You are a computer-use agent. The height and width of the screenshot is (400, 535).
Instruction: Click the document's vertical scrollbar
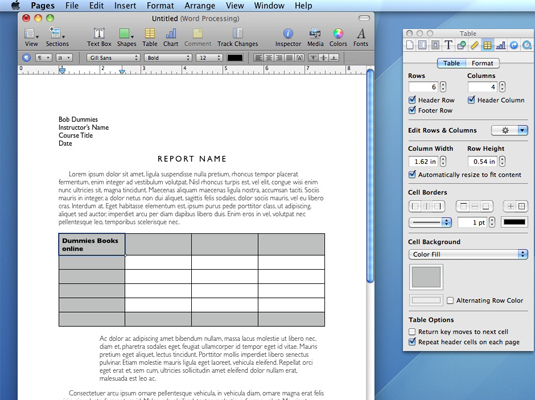[x=370, y=176]
